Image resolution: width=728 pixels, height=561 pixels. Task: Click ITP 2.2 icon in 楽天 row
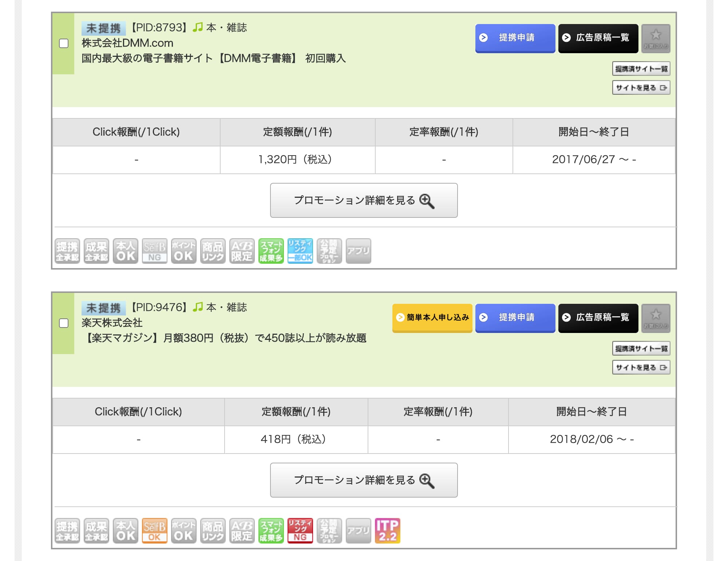coord(388,531)
